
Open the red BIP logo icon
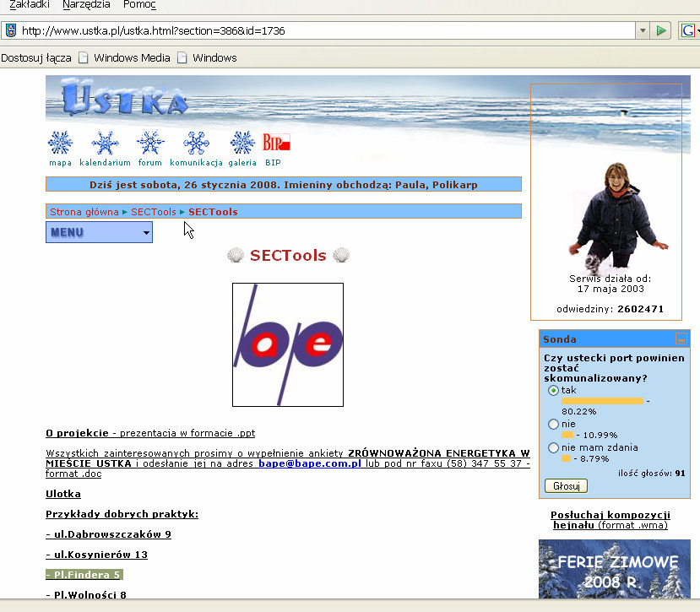(276, 143)
